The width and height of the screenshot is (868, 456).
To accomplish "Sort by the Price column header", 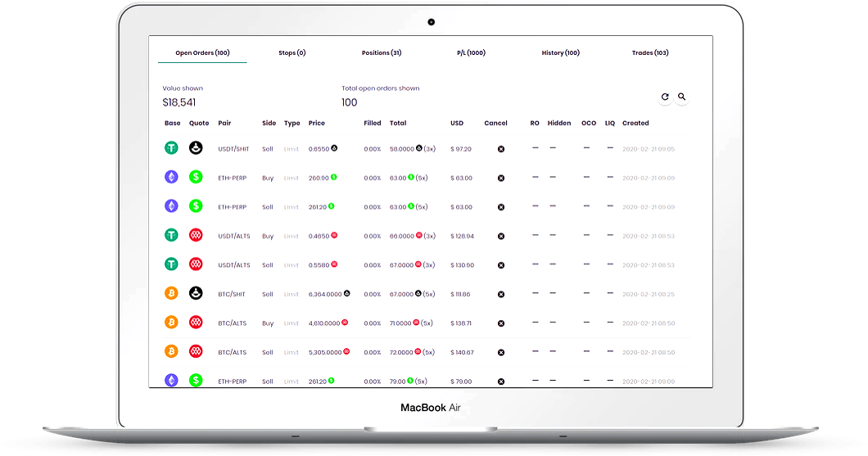I will (x=317, y=124).
